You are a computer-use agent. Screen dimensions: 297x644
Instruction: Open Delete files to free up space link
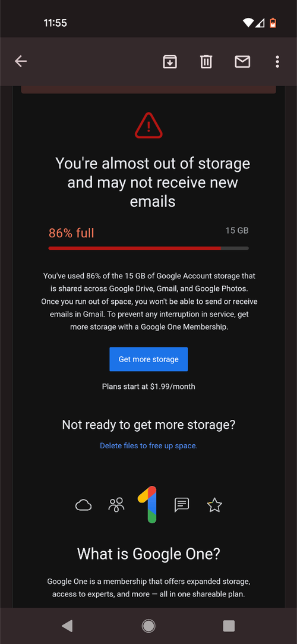coord(148,445)
